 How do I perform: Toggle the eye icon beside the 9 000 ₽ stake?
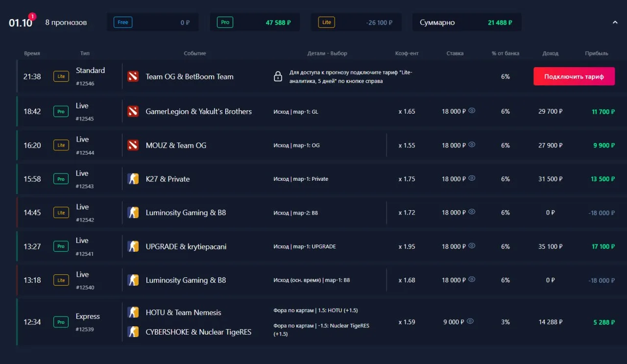(470, 321)
